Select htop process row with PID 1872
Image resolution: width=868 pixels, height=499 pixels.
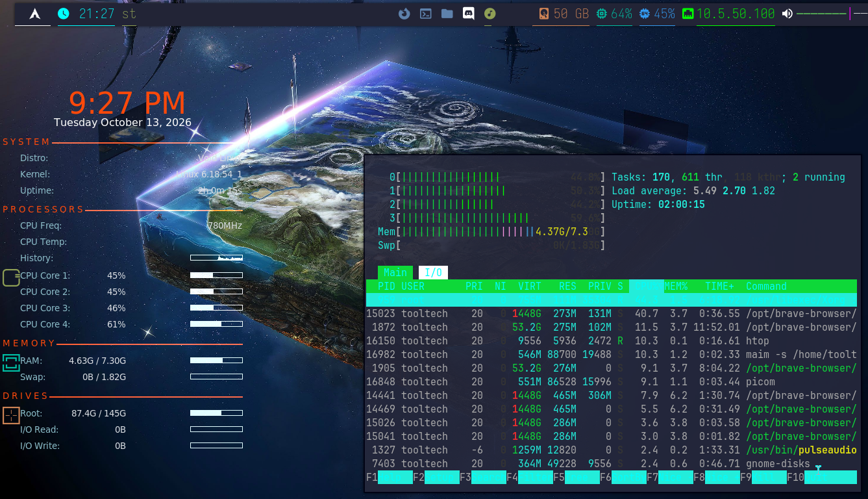click(x=612, y=327)
